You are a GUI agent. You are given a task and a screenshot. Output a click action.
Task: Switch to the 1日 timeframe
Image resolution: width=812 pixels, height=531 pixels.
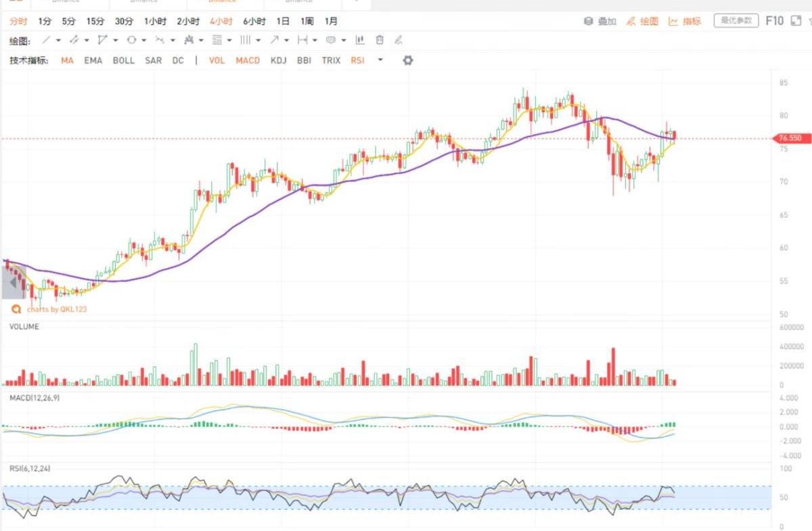pyautogui.click(x=283, y=21)
